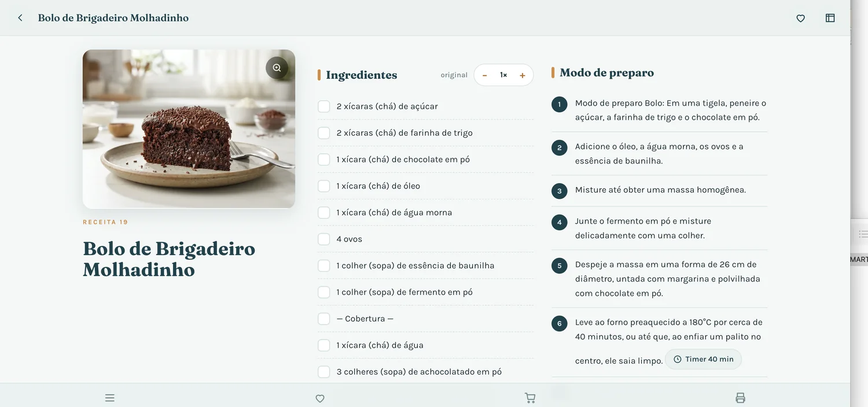The height and width of the screenshot is (407, 868).
Task: Check 1 colher de essência de baunilha
Action: 324,266
